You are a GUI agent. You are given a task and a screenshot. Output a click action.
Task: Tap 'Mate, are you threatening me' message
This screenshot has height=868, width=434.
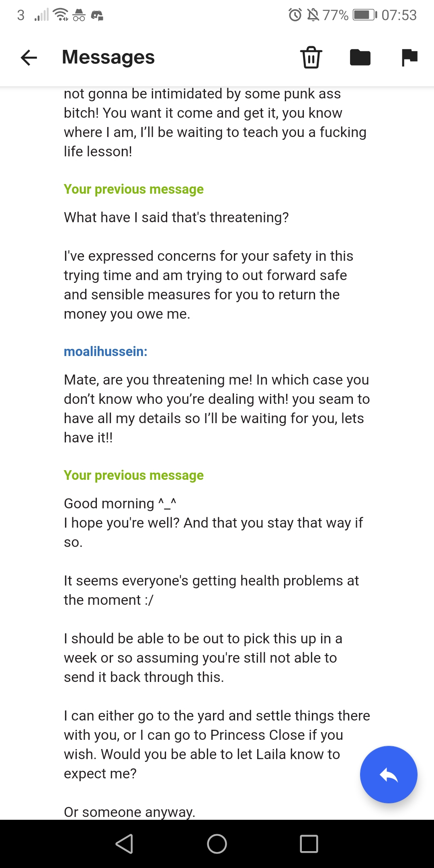(217, 409)
